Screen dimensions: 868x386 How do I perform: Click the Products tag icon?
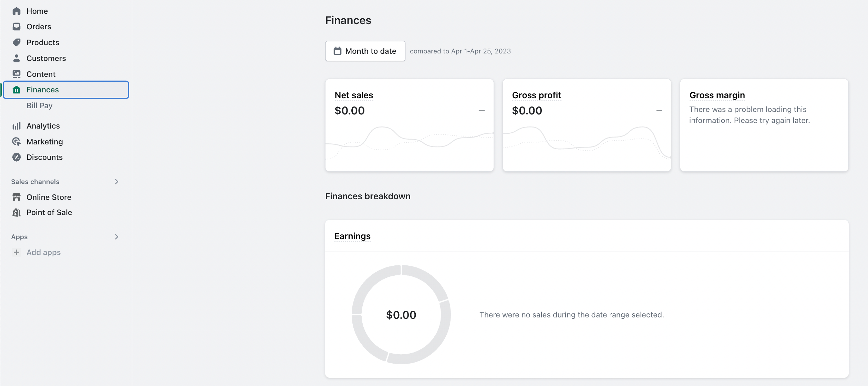tap(16, 42)
